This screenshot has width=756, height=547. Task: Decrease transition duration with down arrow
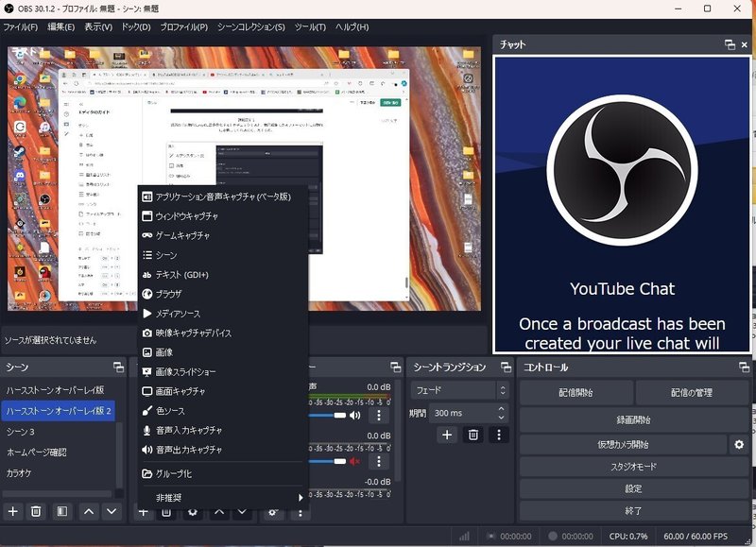click(502, 418)
